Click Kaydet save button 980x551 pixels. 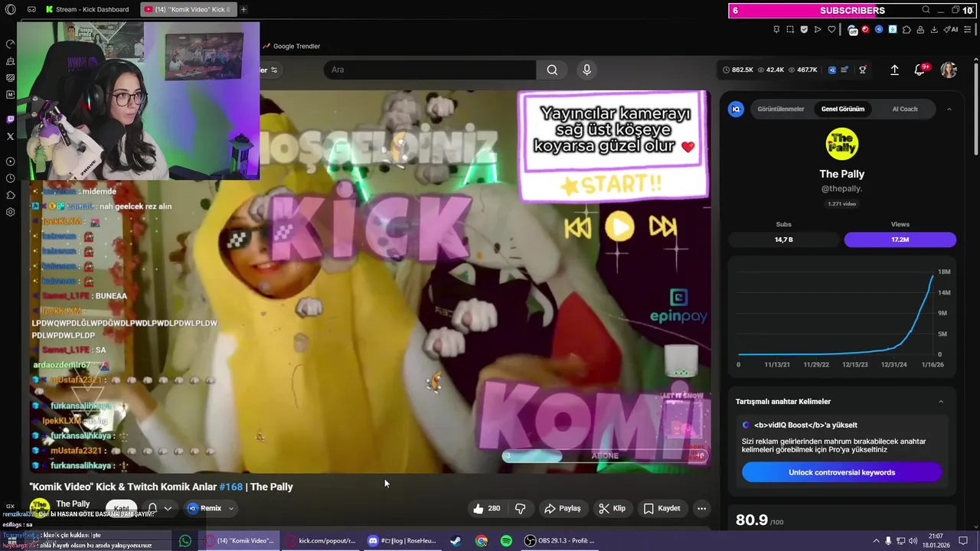(x=661, y=508)
